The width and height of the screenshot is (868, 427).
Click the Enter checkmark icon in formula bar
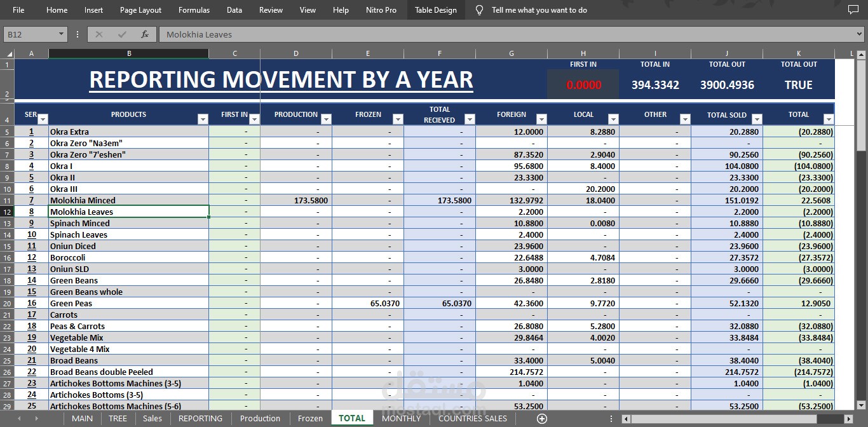point(122,34)
